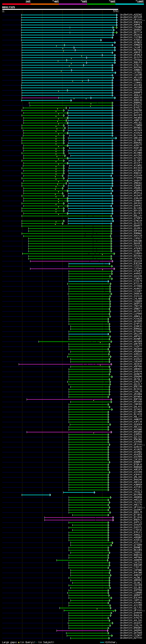146x644 pixels.
Task: Click the UniRef100_A8MS35 label
Action: click(x=131, y=98)
